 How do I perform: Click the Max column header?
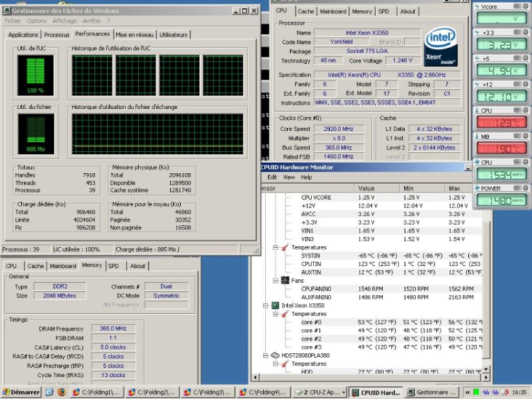[459, 188]
